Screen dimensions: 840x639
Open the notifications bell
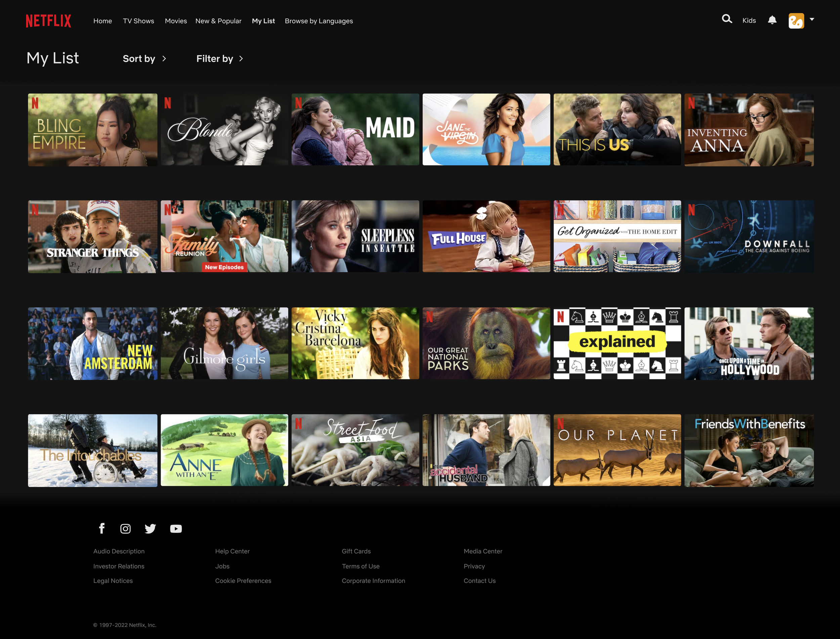click(772, 20)
